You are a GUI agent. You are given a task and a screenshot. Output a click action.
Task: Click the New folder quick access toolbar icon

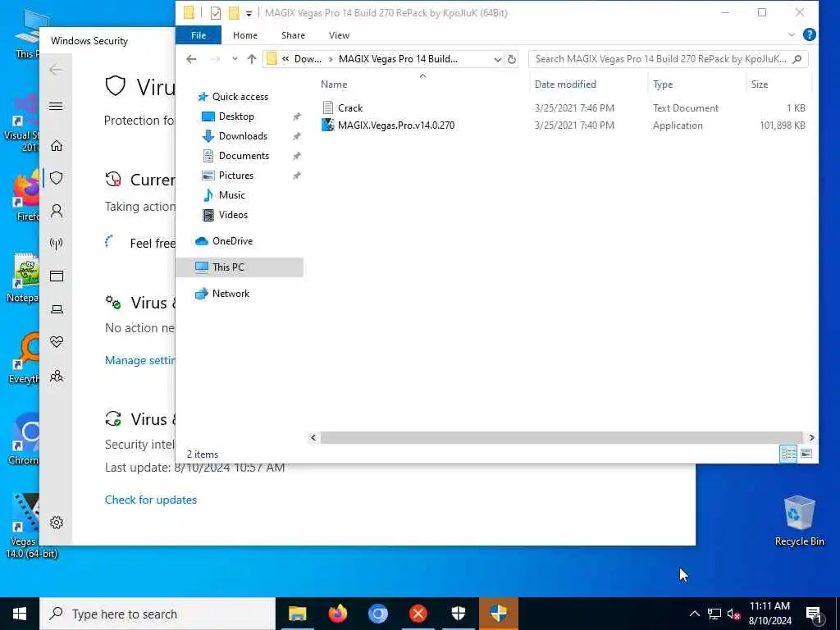coord(234,13)
